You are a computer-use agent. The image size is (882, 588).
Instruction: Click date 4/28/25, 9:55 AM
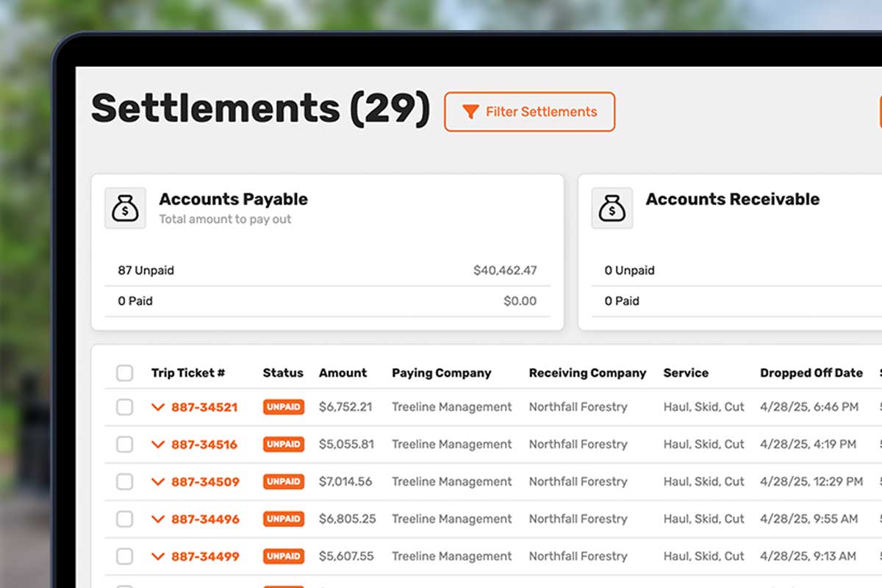point(809,520)
